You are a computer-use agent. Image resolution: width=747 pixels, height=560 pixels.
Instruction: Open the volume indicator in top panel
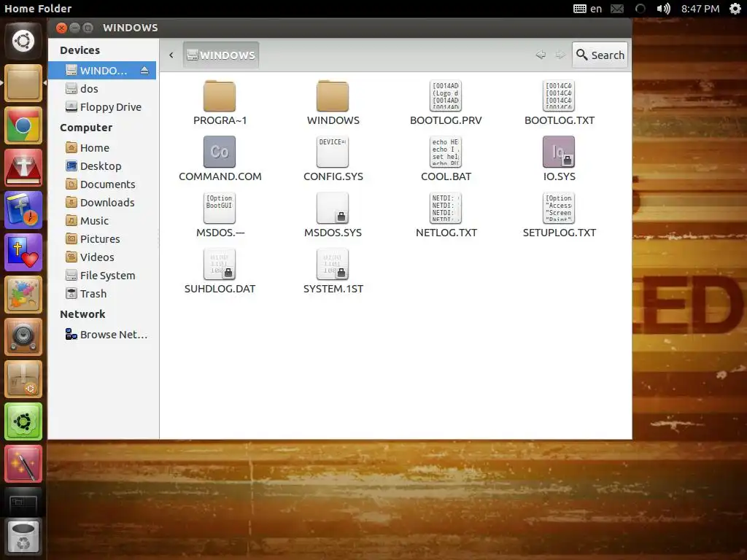[x=663, y=9]
